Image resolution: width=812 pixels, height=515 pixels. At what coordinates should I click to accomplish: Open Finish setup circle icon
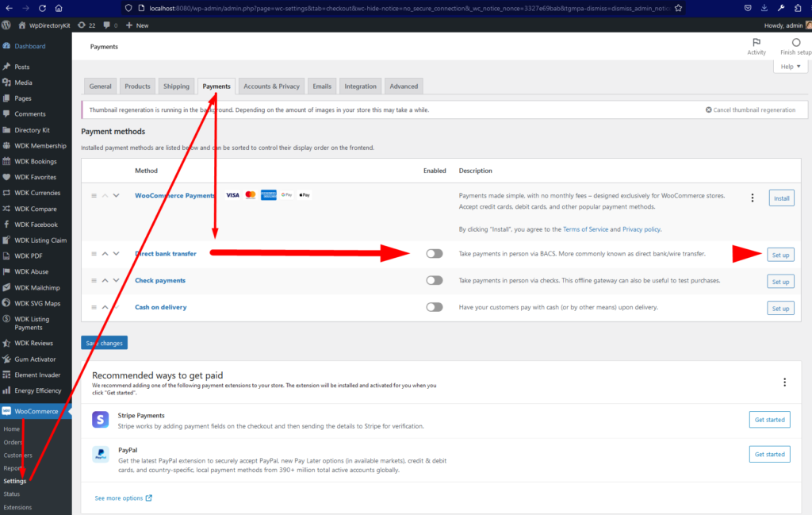pos(796,46)
